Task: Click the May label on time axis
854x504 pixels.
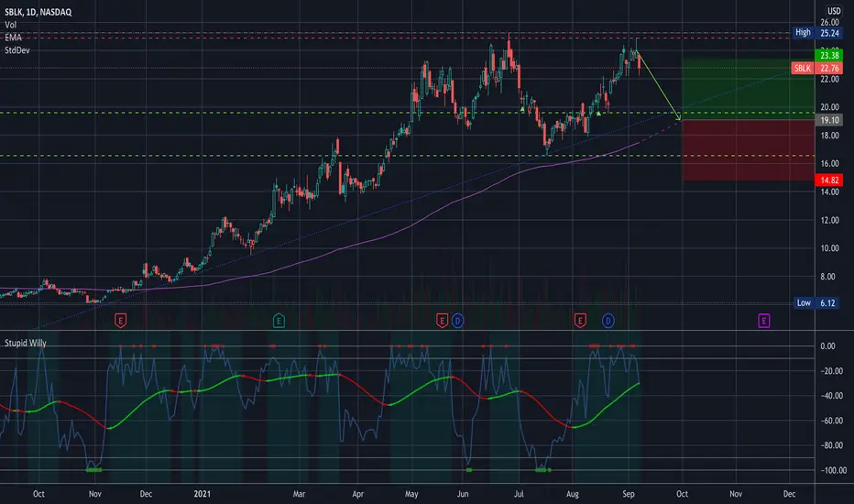Action: [411, 494]
